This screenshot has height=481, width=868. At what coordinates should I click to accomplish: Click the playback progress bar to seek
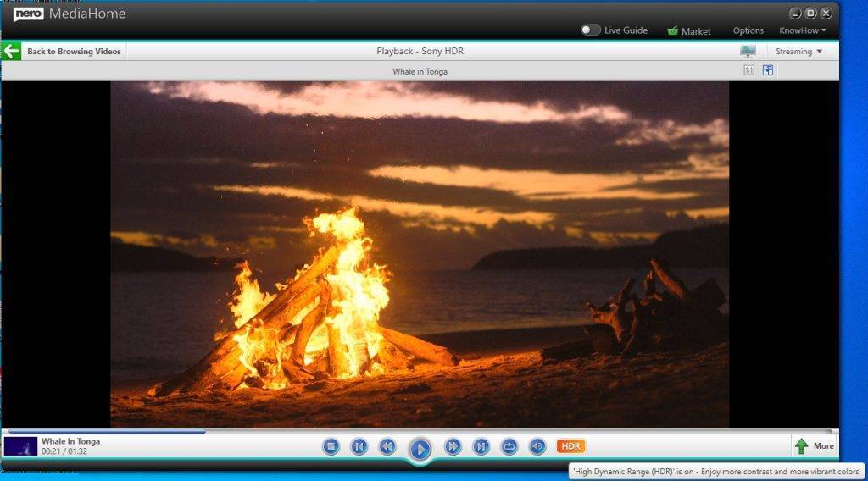(x=420, y=431)
